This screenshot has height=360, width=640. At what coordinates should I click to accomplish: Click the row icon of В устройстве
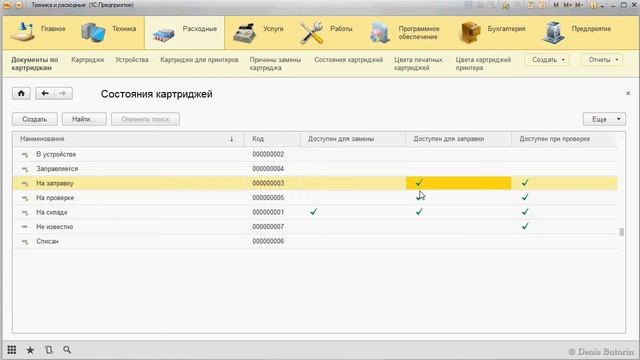(x=25, y=155)
